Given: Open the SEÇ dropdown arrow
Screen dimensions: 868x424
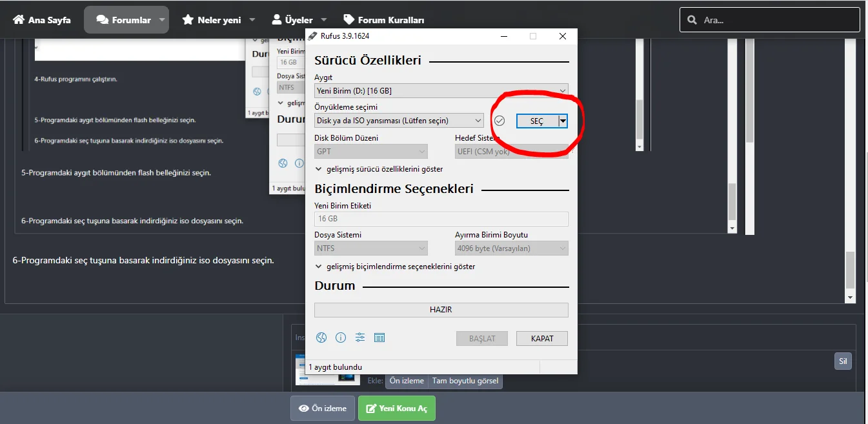Looking at the screenshot, I should click(562, 121).
